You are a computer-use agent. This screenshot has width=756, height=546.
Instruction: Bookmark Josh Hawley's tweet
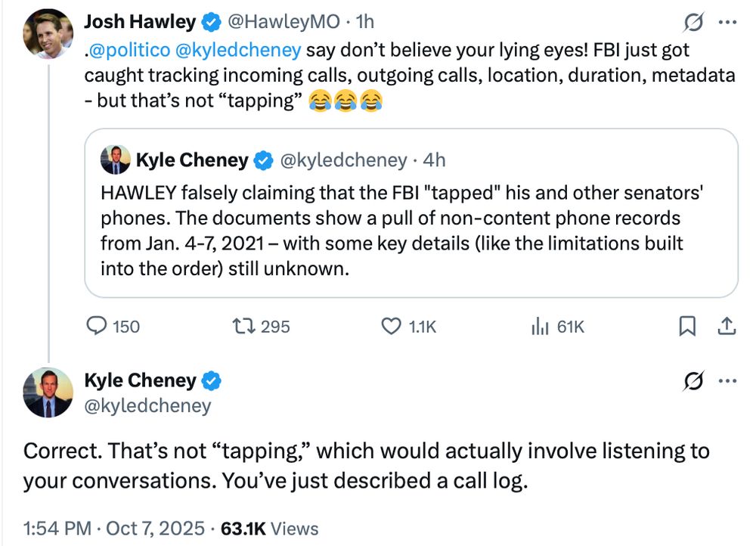click(x=686, y=326)
